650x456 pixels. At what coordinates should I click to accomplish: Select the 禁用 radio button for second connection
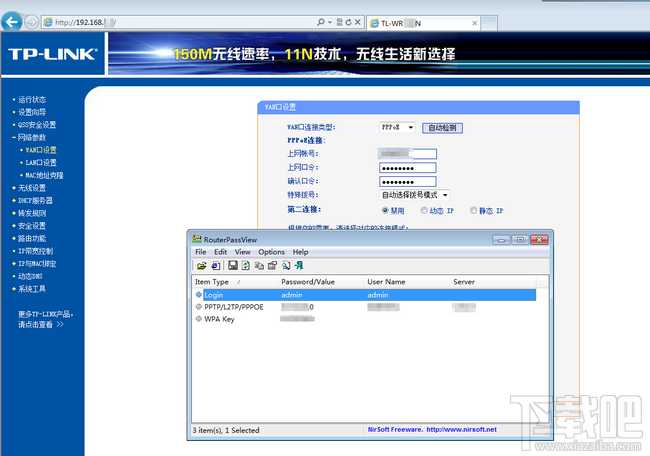pos(385,211)
